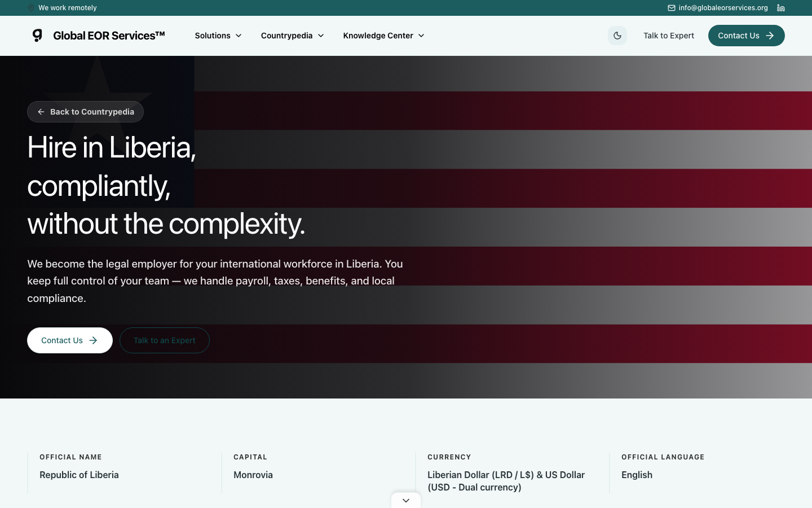Click the Liberian Dollar currency text
Screen dimensions: 812x508
click(506, 481)
